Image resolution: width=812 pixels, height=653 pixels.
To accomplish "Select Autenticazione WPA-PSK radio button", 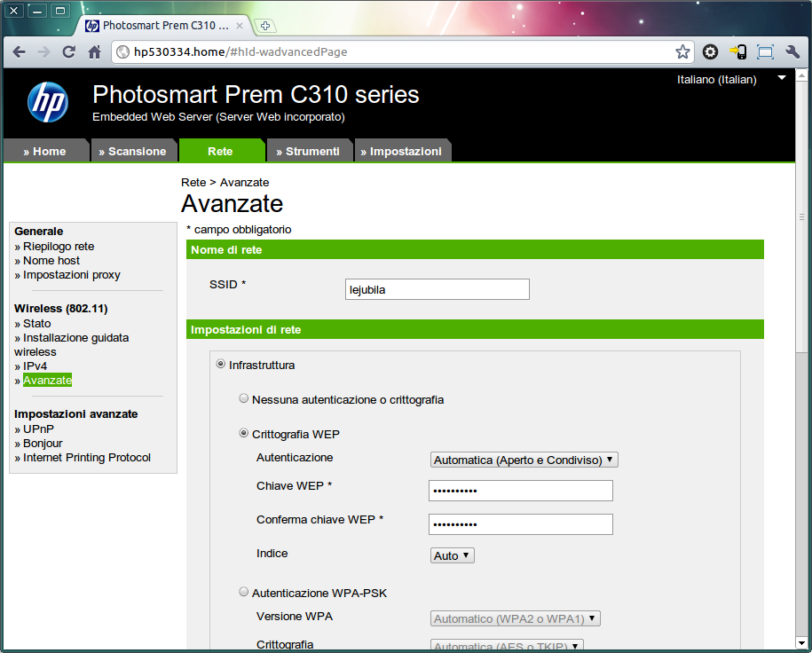I will point(243,592).
